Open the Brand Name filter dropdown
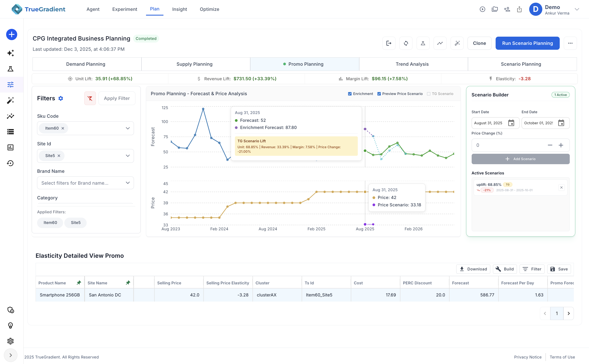The width and height of the screenshot is (589, 364). pyautogui.click(x=128, y=183)
